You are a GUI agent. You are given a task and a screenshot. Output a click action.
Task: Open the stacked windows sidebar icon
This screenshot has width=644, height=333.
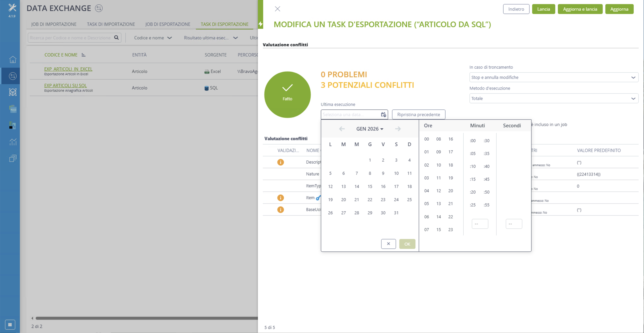point(13,158)
